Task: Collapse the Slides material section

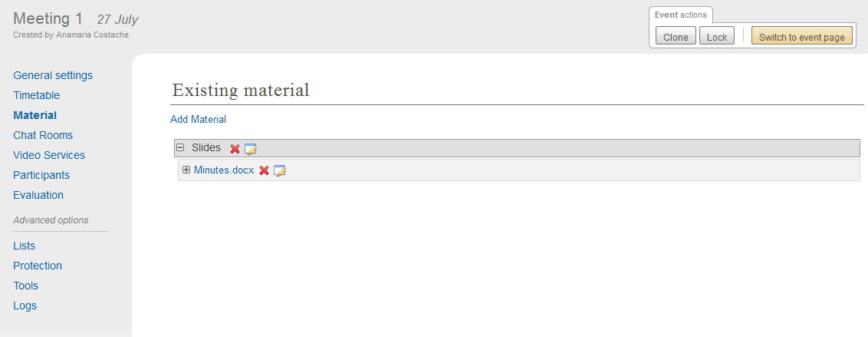Action: click(180, 147)
